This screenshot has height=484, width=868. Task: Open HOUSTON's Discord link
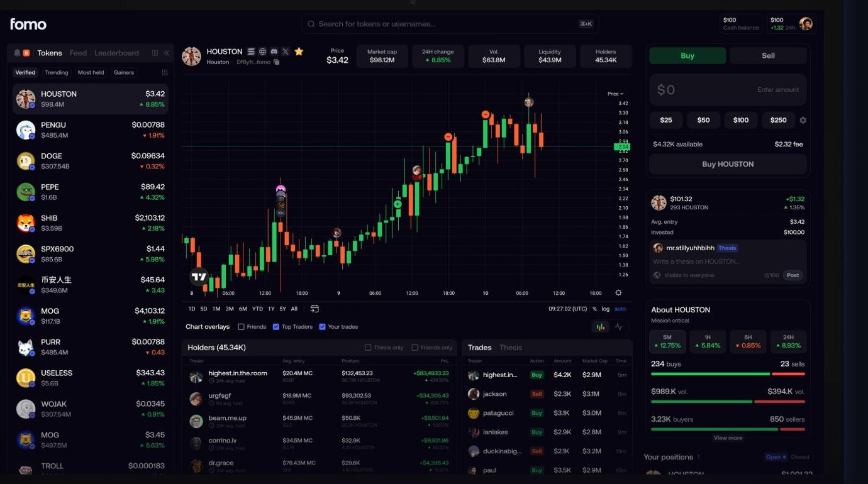(274, 52)
